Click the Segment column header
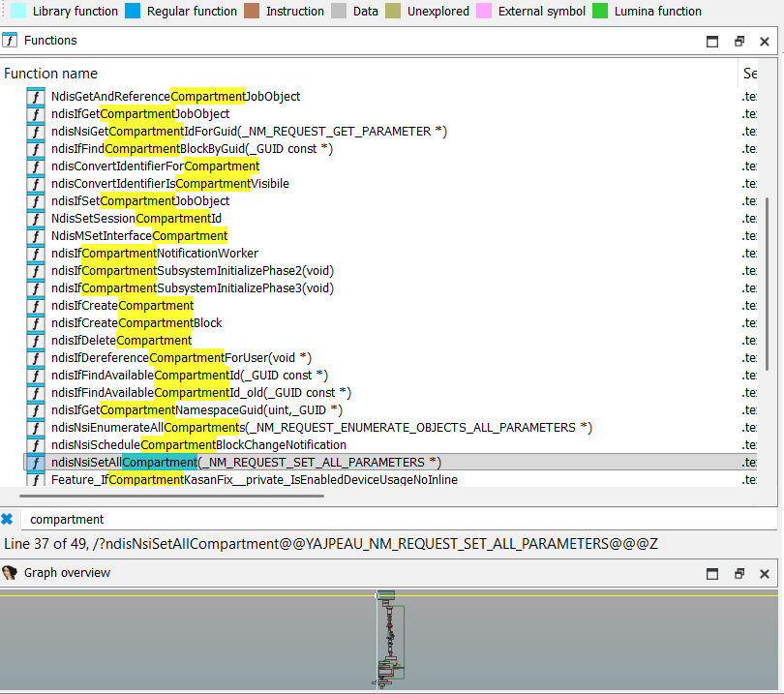Viewport: 784px width, 694px height. [x=750, y=74]
